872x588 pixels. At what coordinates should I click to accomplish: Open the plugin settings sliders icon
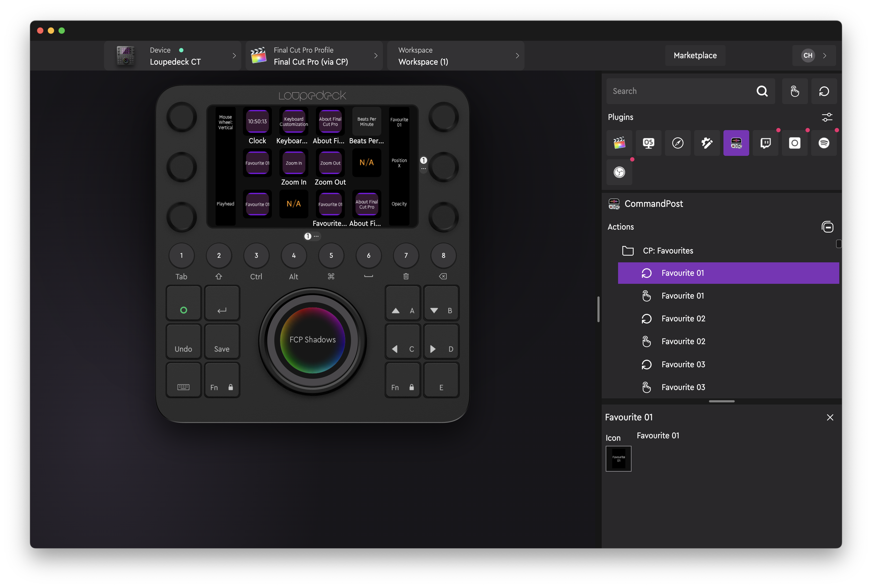[827, 117]
